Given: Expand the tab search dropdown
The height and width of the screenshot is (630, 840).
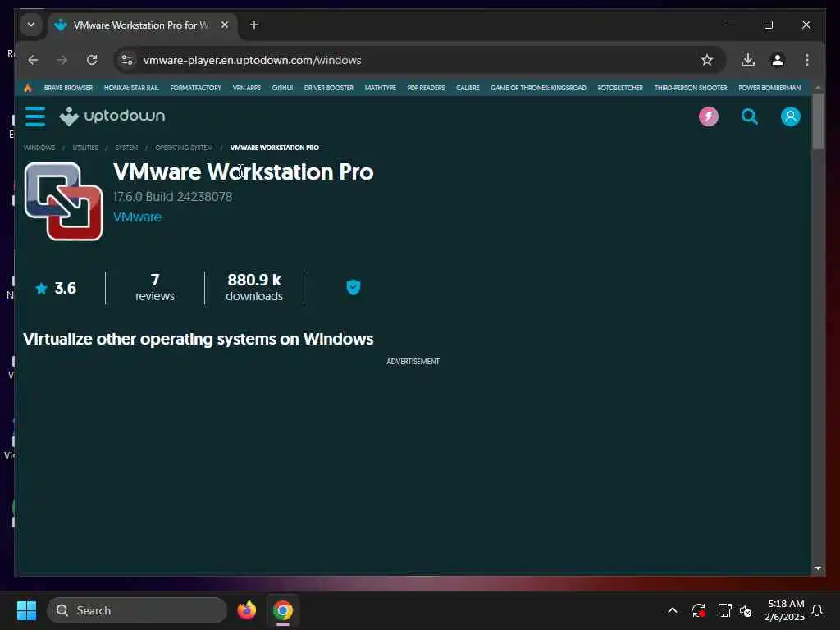Looking at the screenshot, I should (x=31, y=25).
